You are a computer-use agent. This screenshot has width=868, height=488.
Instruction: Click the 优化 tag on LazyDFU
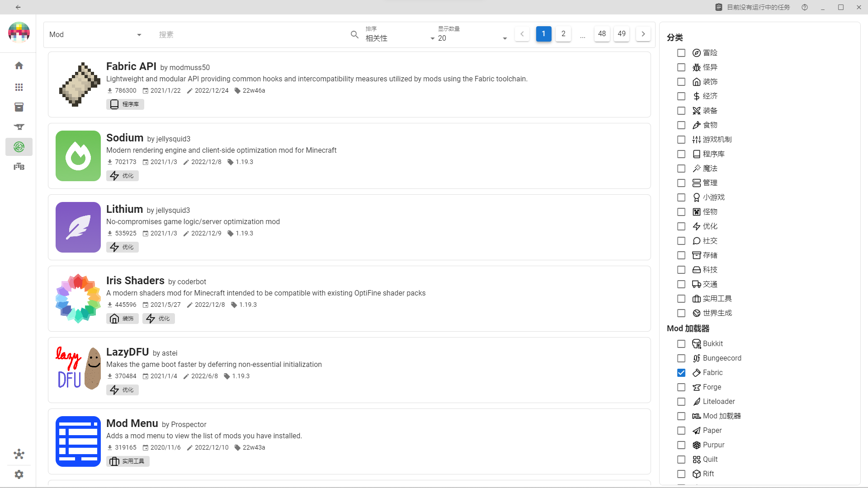click(123, 390)
